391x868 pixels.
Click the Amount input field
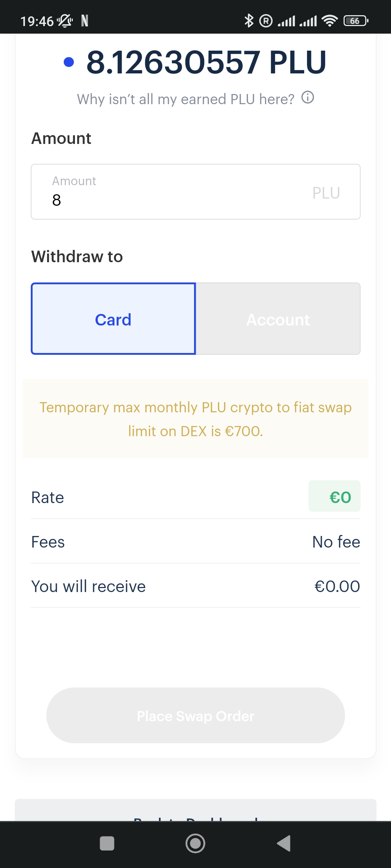pos(195,192)
